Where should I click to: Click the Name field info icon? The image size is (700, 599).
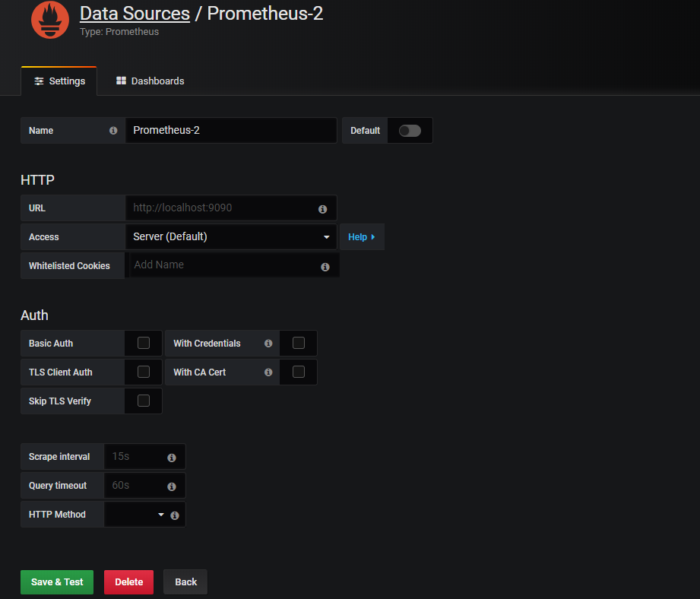(x=113, y=130)
